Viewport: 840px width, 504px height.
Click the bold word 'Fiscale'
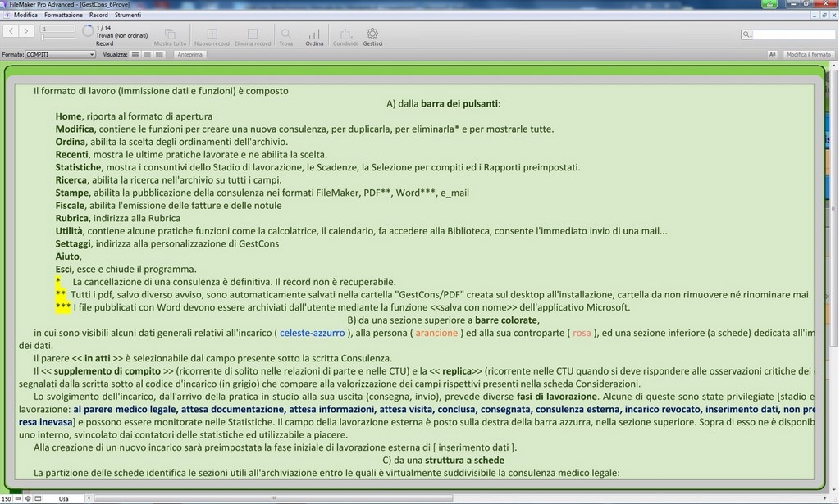pos(71,206)
